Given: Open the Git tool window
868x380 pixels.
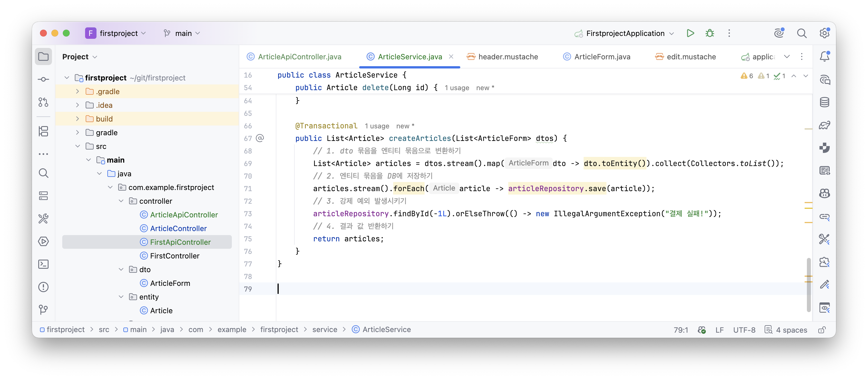Looking at the screenshot, I should (x=43, y=310).
